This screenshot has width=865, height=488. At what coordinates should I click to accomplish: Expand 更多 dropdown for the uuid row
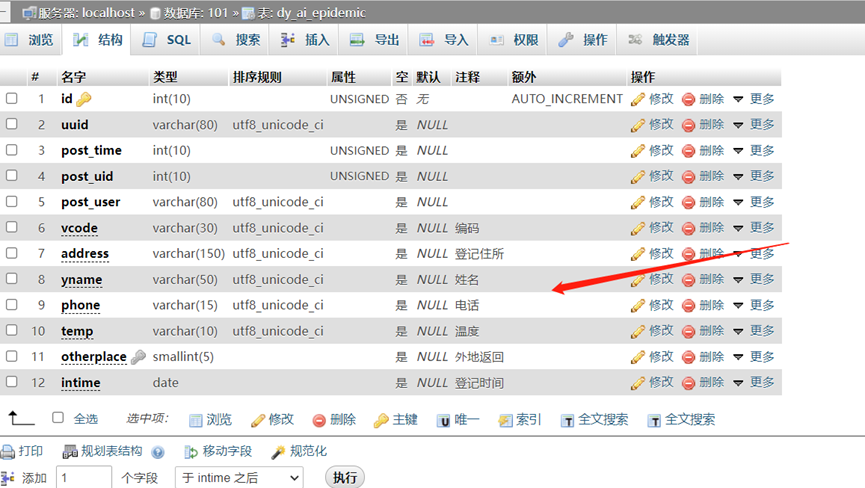pyautogui.click(x=754, y=125)
